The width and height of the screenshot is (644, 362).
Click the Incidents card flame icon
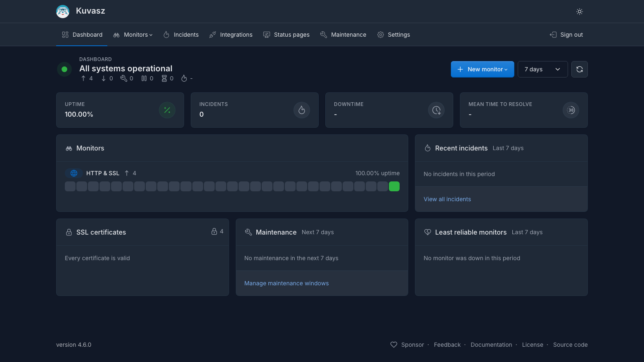tap(302, 110)
